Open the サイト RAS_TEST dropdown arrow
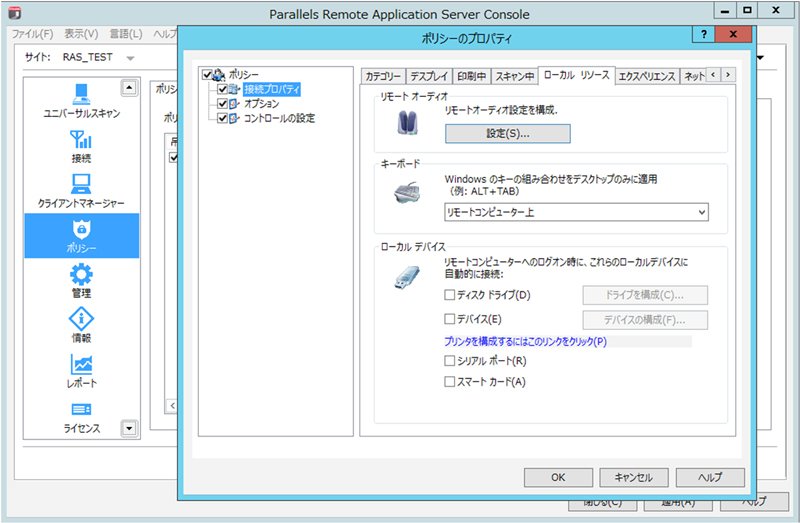Viewport: 800px width, 523px height. click(130, 58)
